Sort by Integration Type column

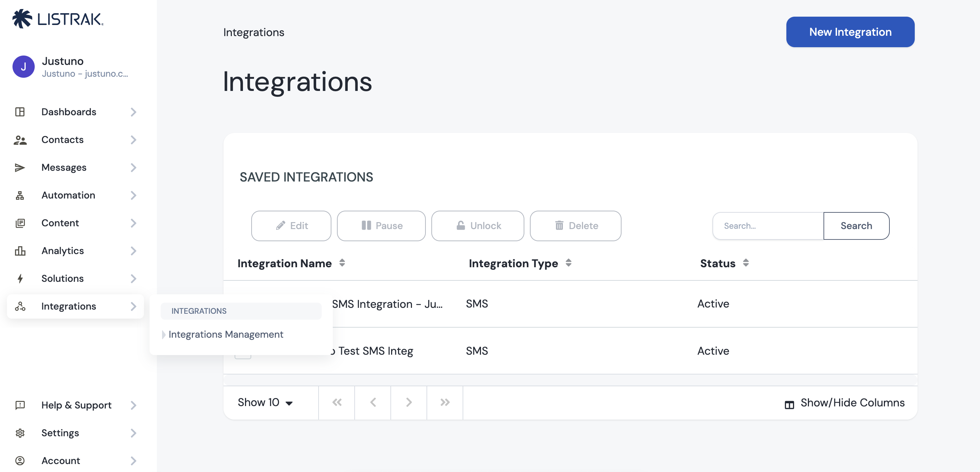568,263
